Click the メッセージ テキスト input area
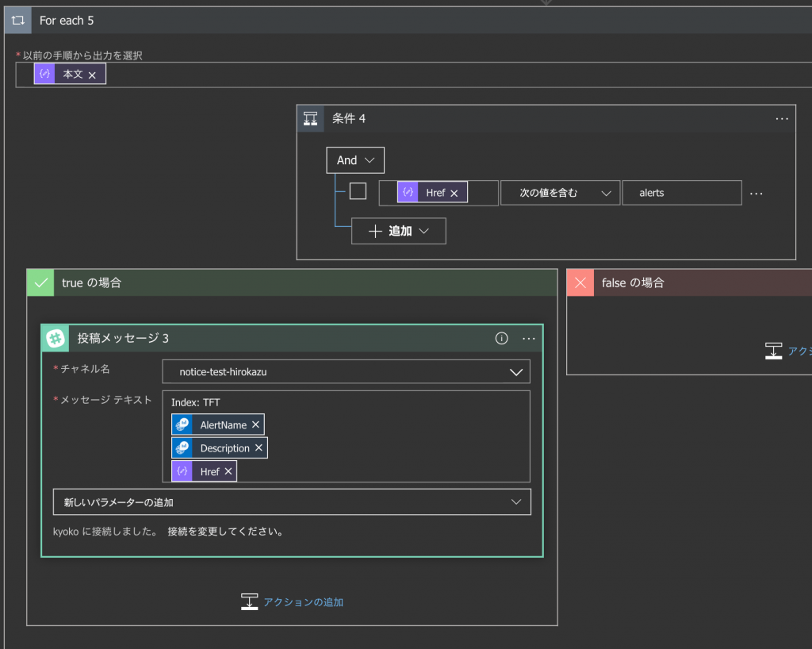Screen dimensions: 812x649 (346, 436)
